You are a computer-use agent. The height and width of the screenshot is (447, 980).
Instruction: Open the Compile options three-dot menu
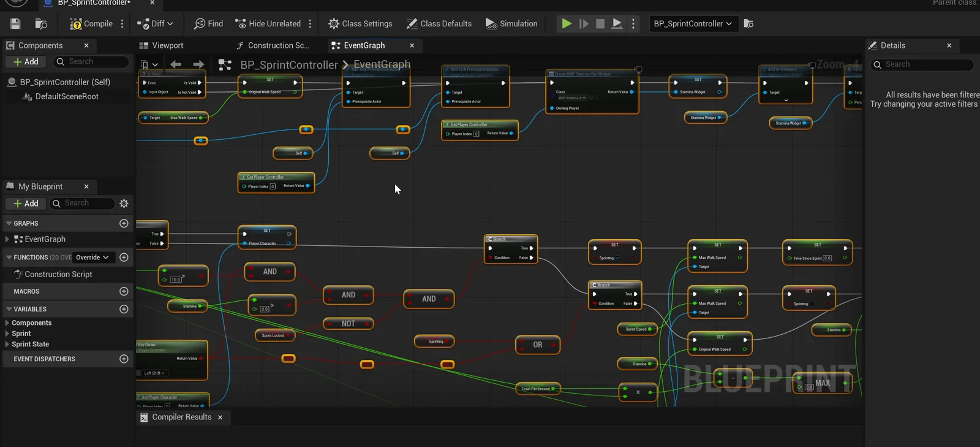[123, 24]
